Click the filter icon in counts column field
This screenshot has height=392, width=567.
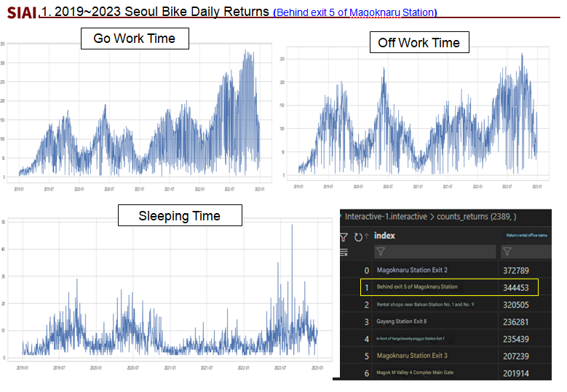pyautogui.click(x=507, y=252)
